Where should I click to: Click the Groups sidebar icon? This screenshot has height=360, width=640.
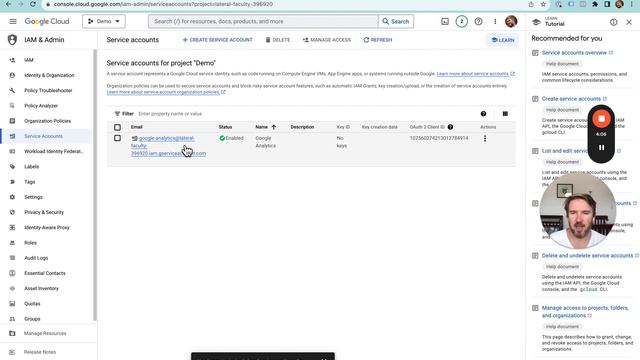(12, 319)
